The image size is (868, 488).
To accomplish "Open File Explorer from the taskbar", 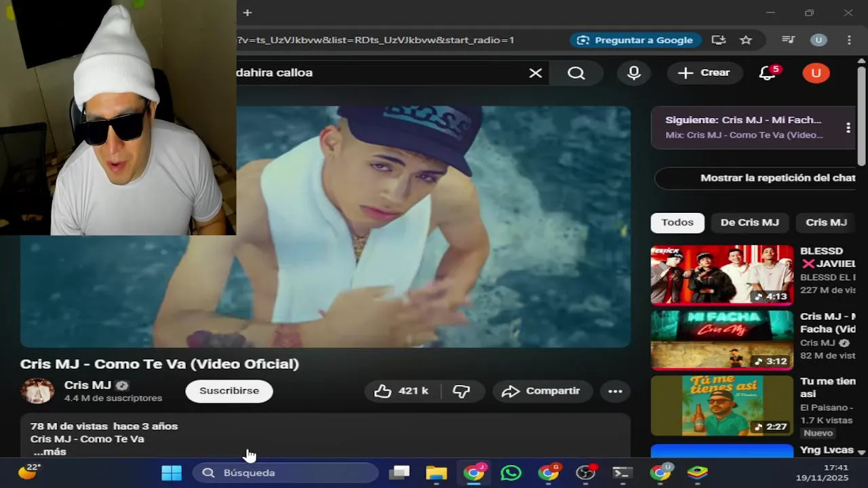I will point(436,473).
